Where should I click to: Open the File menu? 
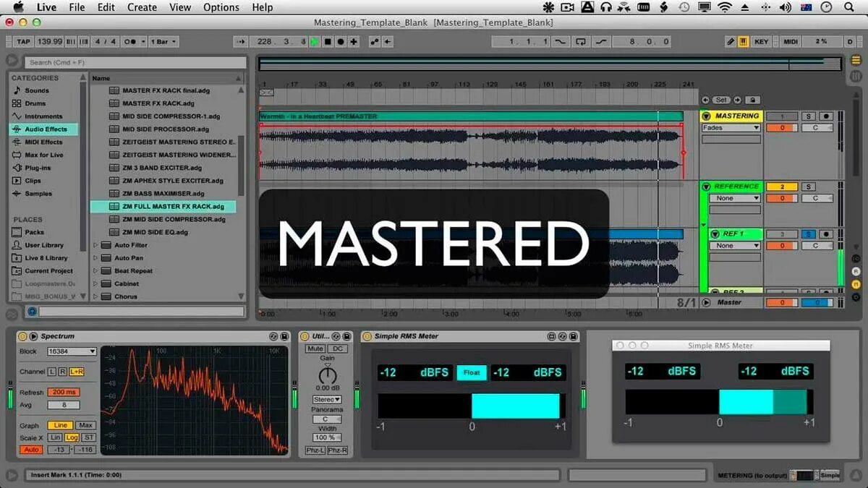[x=77, y=7]
